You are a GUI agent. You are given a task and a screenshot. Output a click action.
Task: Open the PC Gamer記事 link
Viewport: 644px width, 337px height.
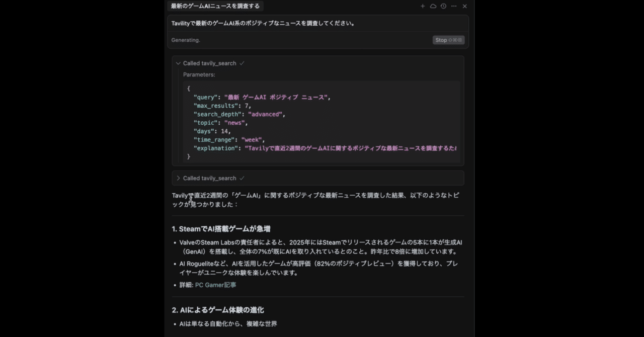point(215,285)
